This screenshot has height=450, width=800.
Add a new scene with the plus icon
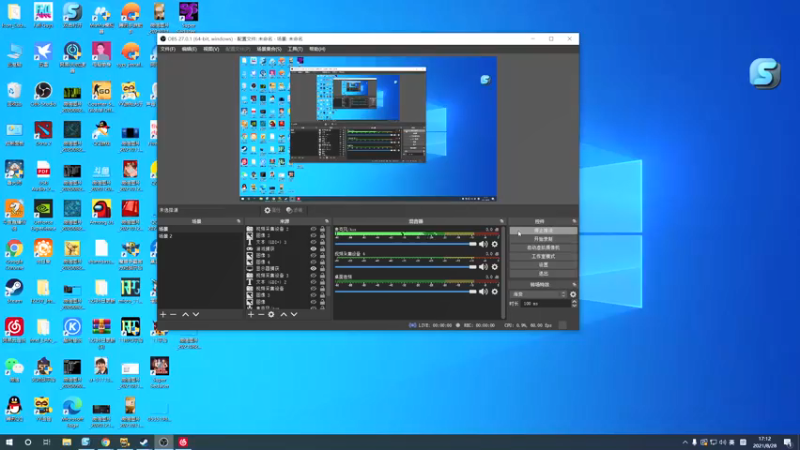(163, 314)
